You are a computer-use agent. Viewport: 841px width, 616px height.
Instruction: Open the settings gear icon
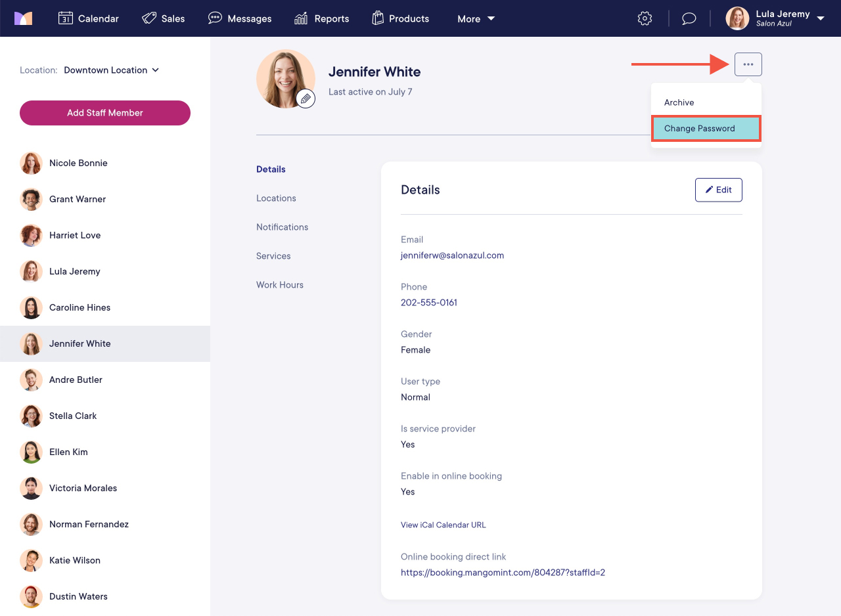click(x=645, y=18)
